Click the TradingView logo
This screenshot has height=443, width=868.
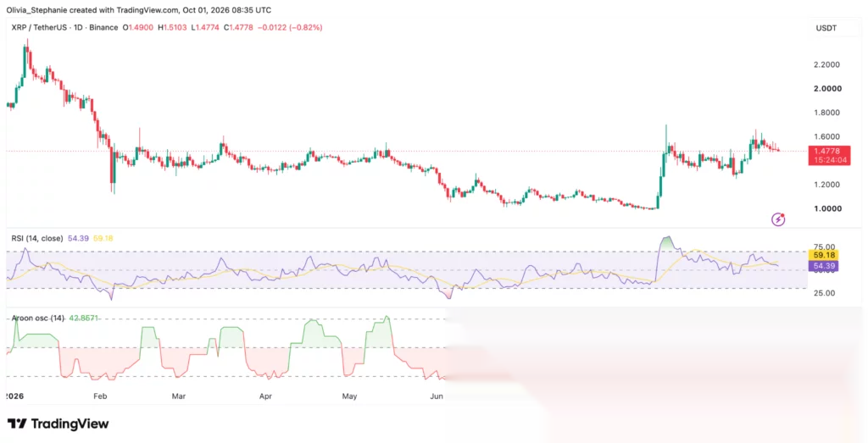(x=58, y=424)
